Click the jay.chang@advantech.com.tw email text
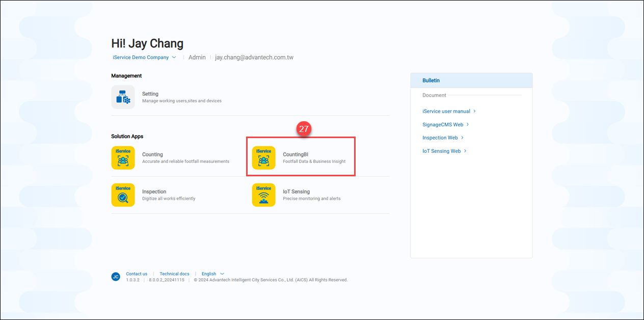Screen dimensions: 644x320 254,58
